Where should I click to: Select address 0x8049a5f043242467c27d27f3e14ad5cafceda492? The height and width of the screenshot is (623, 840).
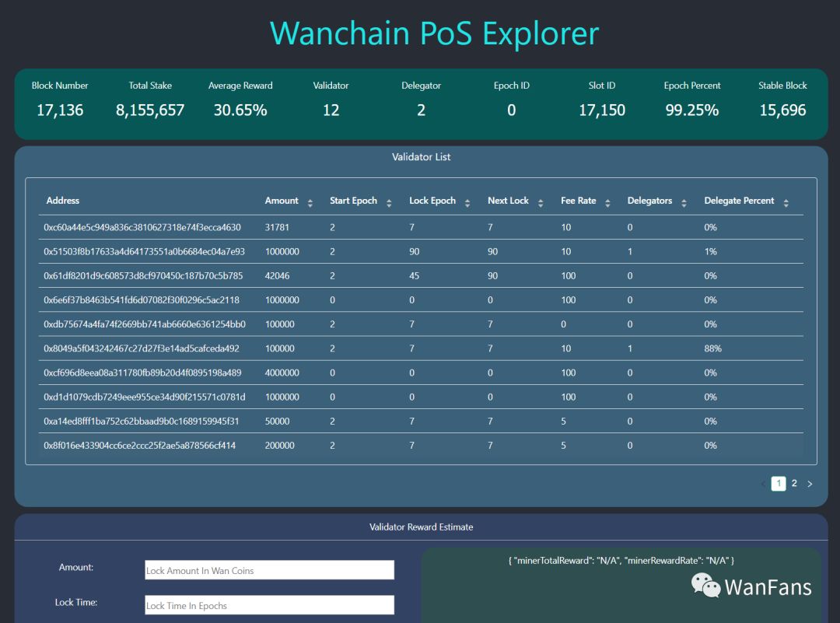tap(142, 348)
